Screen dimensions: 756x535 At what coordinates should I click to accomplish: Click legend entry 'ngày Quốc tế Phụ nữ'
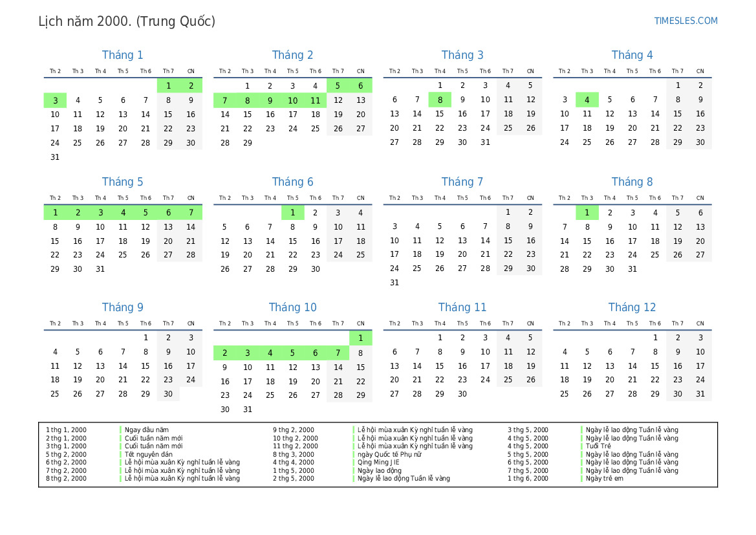click(x=389, y=454)
